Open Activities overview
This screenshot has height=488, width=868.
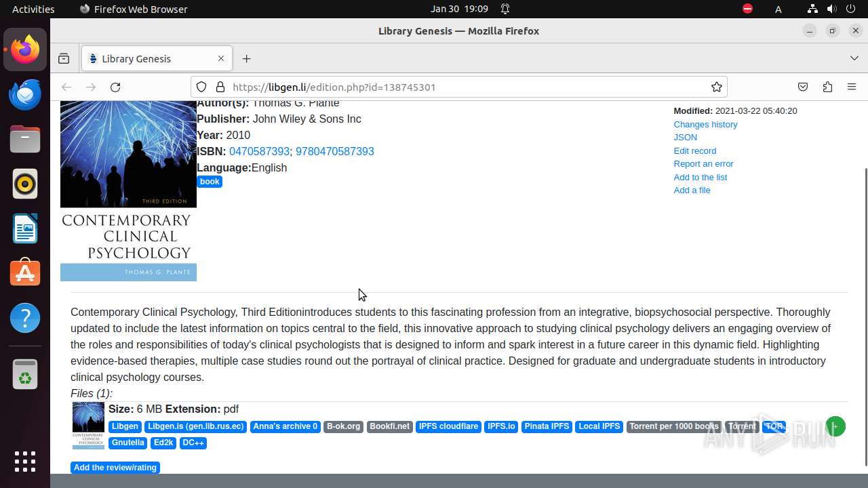(x=33, y=9)
